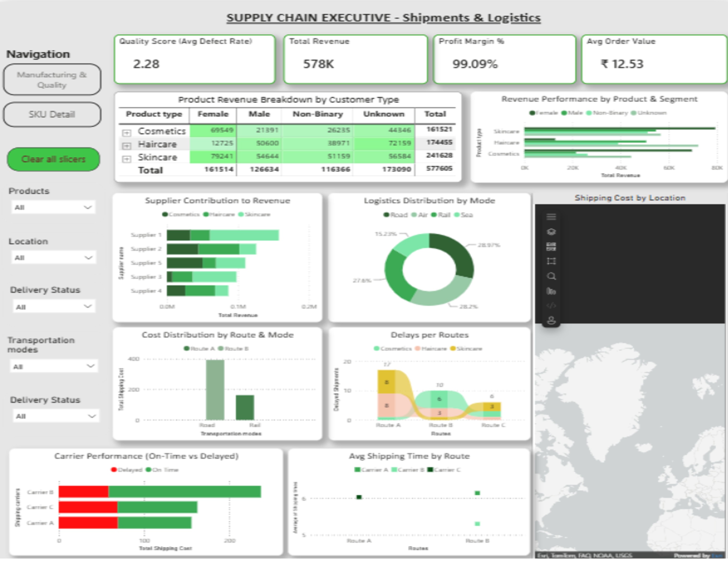Select the Rail column in Cost Distribution
Viewport: 728px width, 565px height.
pos(245,407)
